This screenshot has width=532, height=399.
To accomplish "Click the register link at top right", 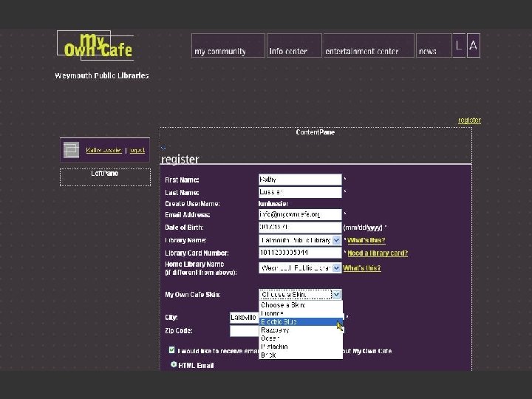I will pyautogui.click(x=470, y=120).
